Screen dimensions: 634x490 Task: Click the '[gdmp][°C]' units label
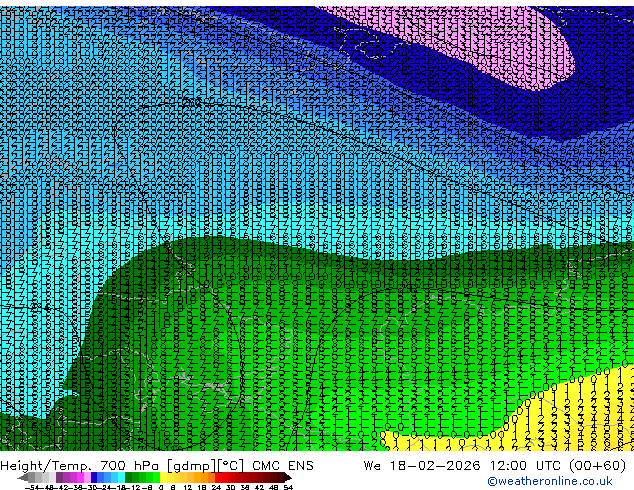tap(206, 466)
